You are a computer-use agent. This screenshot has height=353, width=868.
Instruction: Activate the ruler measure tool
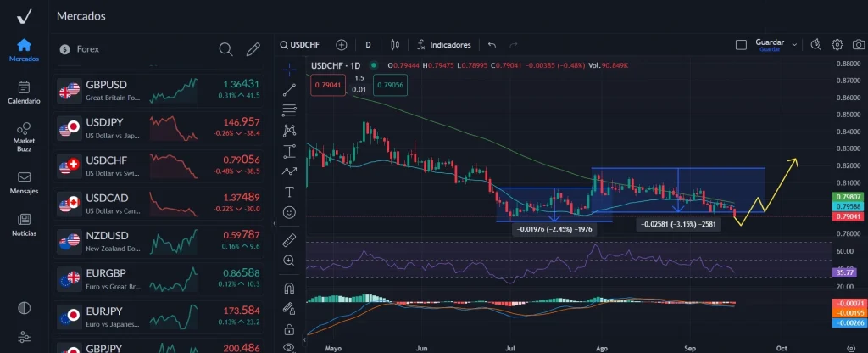[289, 240]
